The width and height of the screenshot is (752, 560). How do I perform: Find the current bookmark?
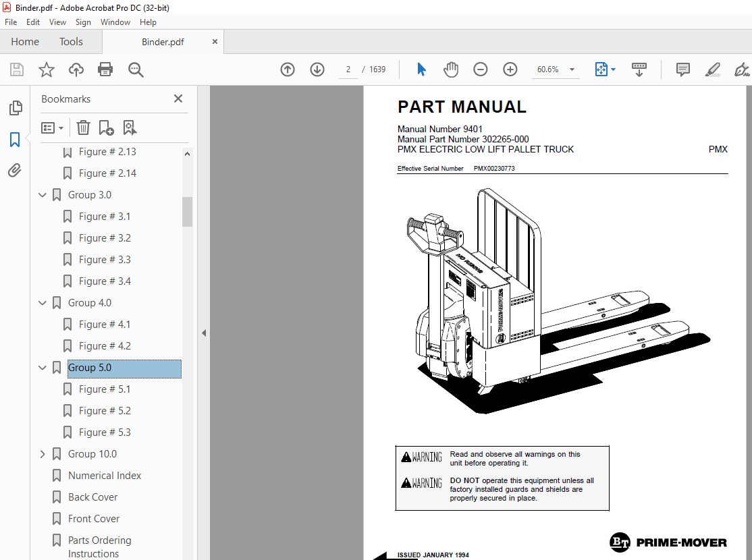[x=130, y=128]
